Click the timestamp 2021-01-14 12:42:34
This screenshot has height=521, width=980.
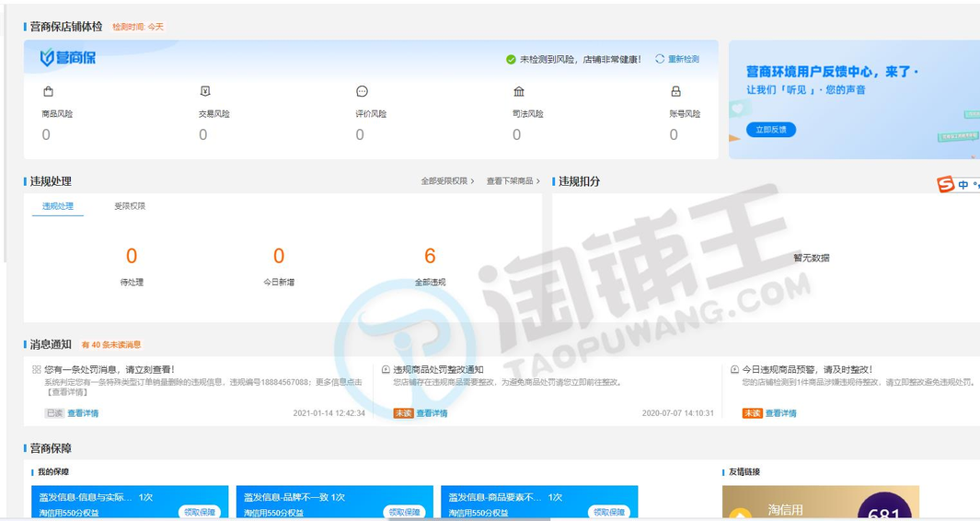tap(329, 412)
